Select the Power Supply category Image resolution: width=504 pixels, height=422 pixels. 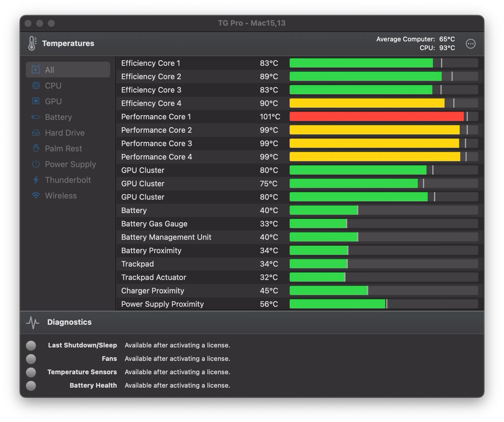[70, 164]
